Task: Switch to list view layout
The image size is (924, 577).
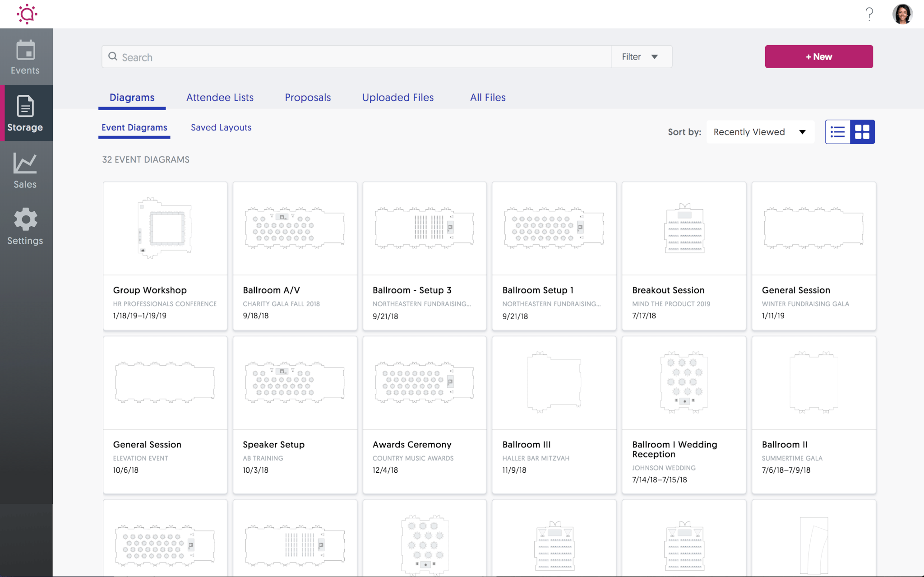Action: click(x=838, y=132)
